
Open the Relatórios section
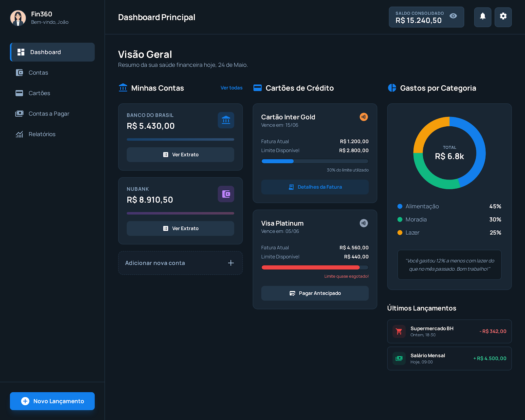(42, 134)
